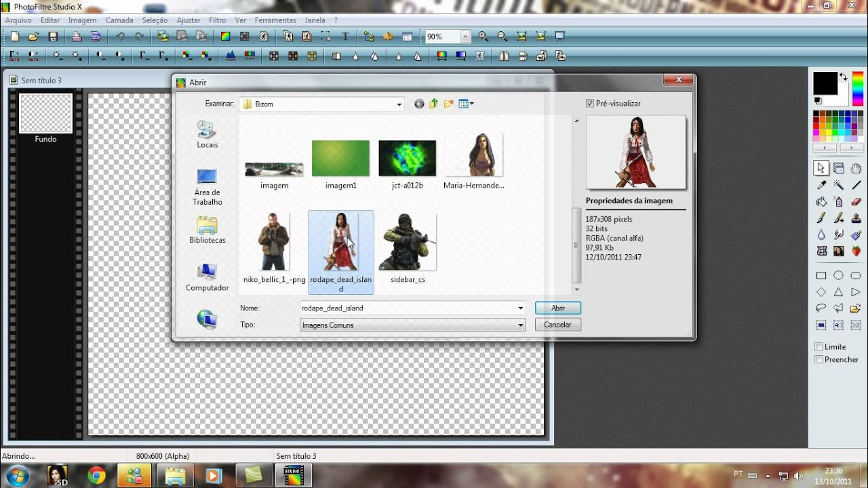Enable the Preencher checkbox
This screenshot has height=488, width=868.
[818, 359]
